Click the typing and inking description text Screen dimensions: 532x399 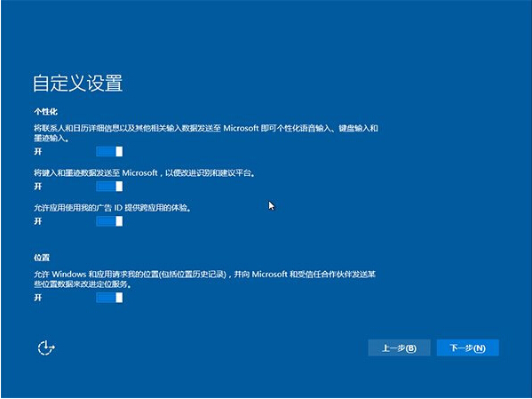click(145, 173)
